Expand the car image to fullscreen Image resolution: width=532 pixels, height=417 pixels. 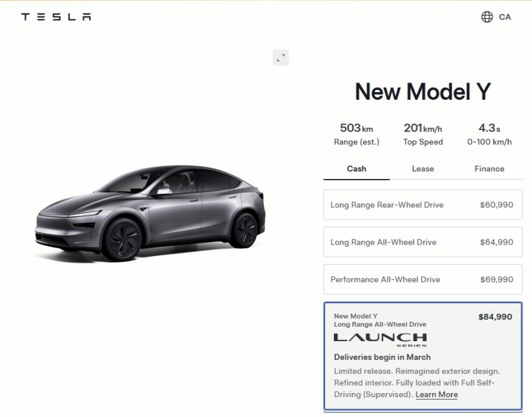coord(281,58)
